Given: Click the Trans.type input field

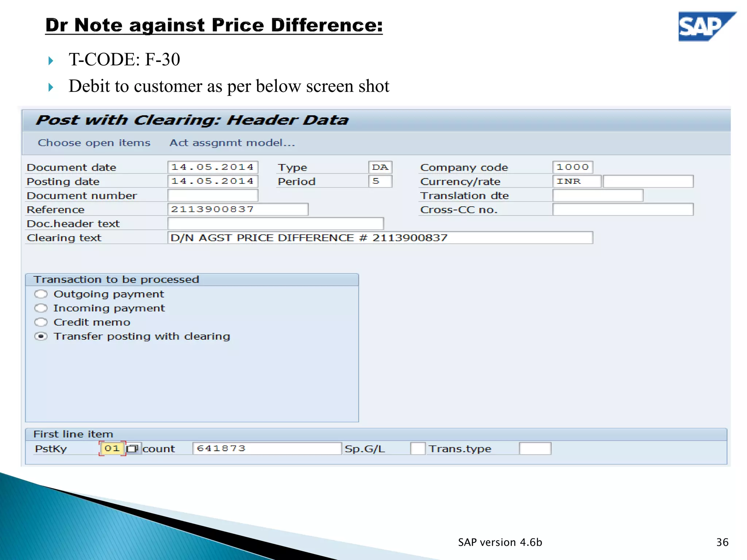Looking at the screenshot, I should point(535,448).
